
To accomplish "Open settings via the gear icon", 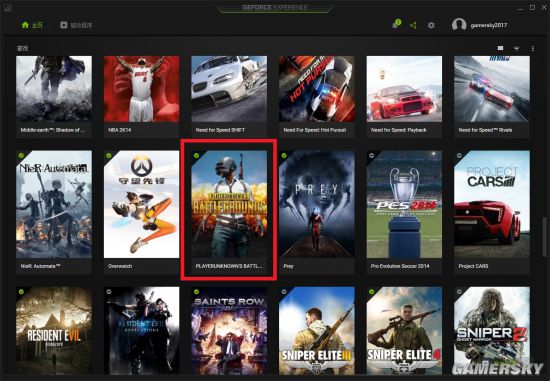I will [431, 25].
